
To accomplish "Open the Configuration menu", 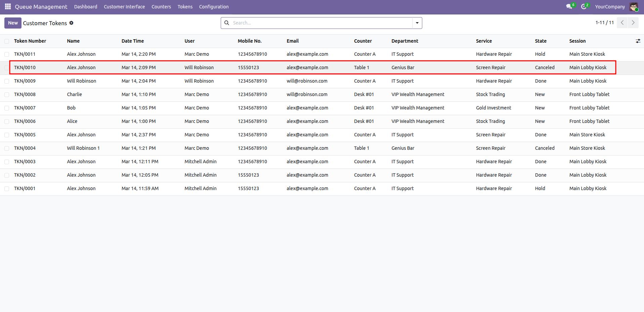I will 214,7.
